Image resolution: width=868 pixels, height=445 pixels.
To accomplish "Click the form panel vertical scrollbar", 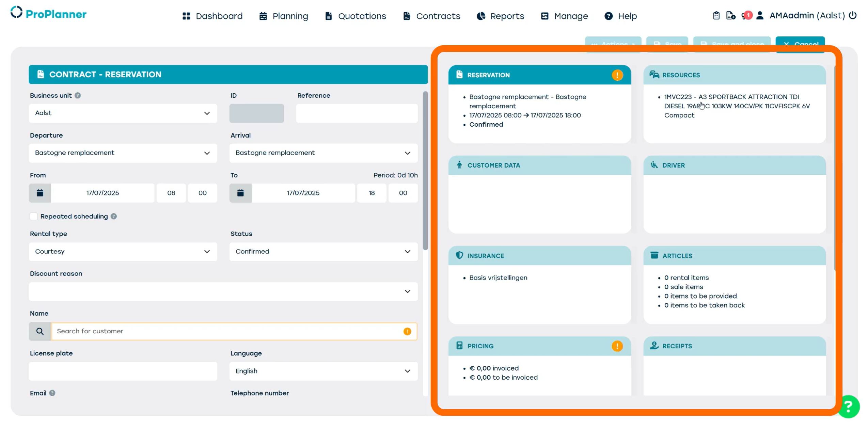I will tap(425, 170).
